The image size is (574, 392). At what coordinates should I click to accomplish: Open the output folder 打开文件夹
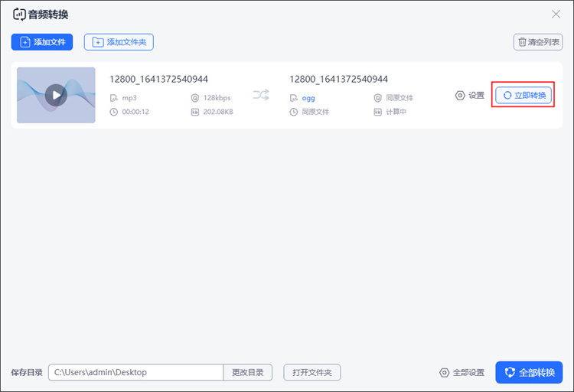pyautogui.click(x=312, y=372)
